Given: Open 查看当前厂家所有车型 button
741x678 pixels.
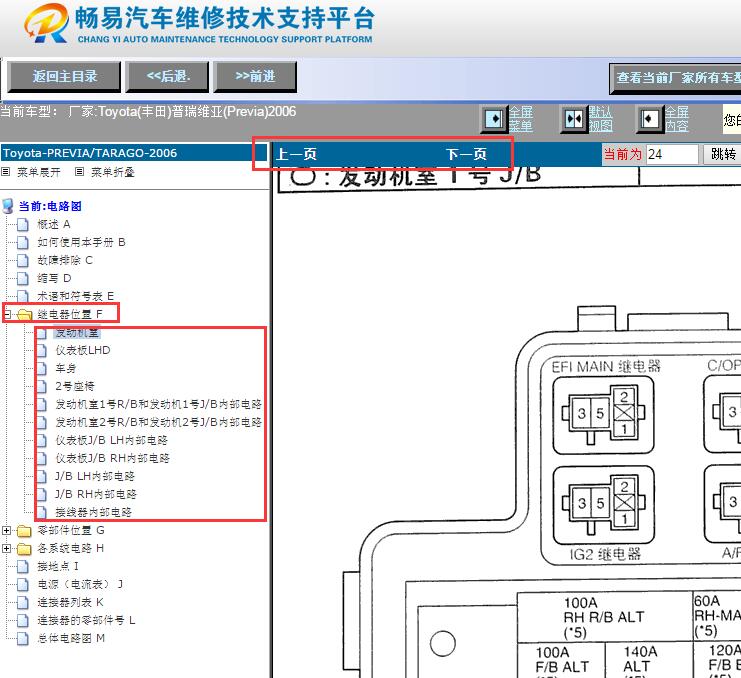Looking at the screenshot, I should pyautogui.click(x=676, y=78).
